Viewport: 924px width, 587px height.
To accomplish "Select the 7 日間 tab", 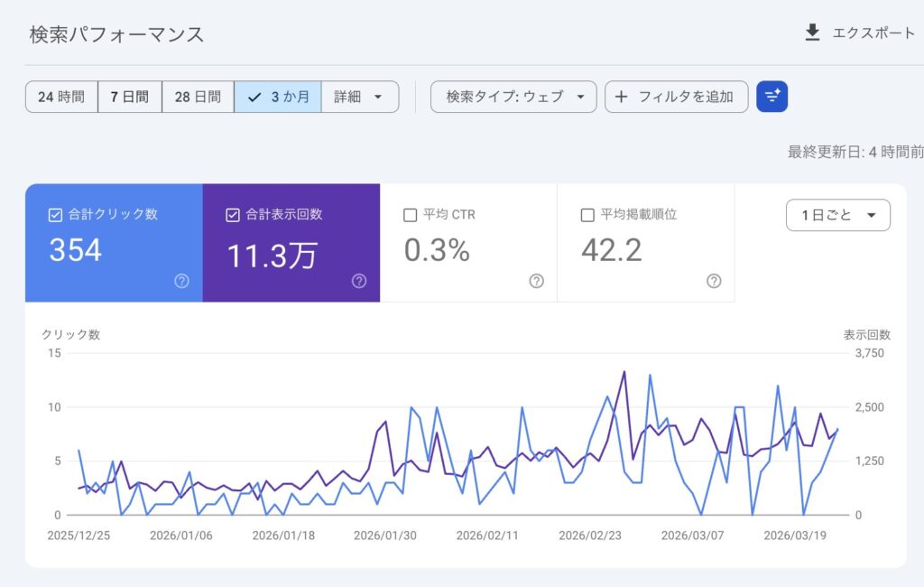I will [129, 96].
